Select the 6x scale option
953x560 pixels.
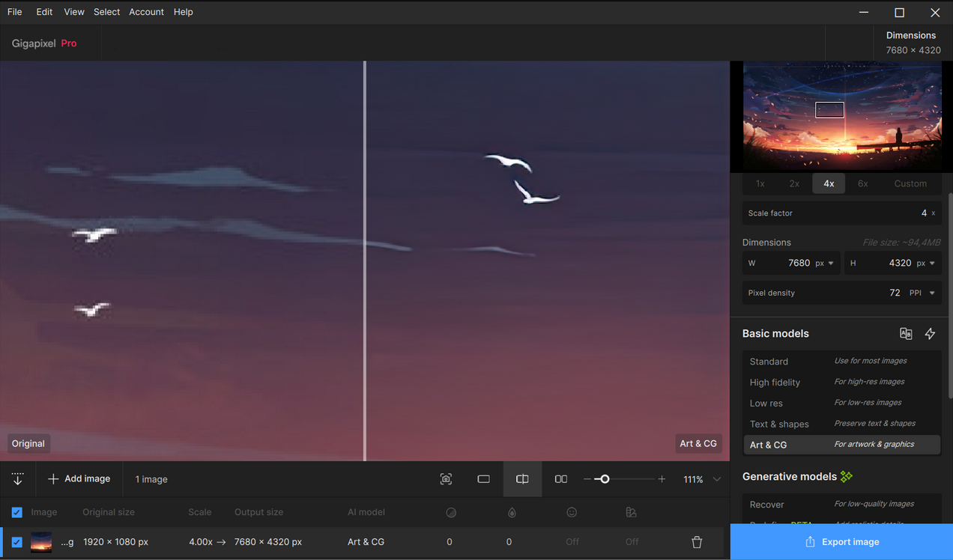tap(863, 183)
